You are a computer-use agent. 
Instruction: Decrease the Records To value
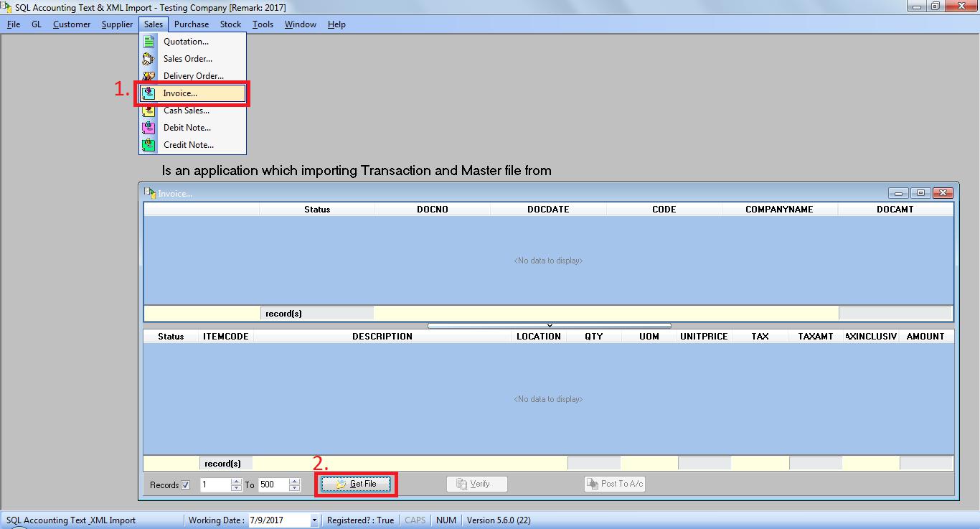pyautogui.click(x=294, y=488)
